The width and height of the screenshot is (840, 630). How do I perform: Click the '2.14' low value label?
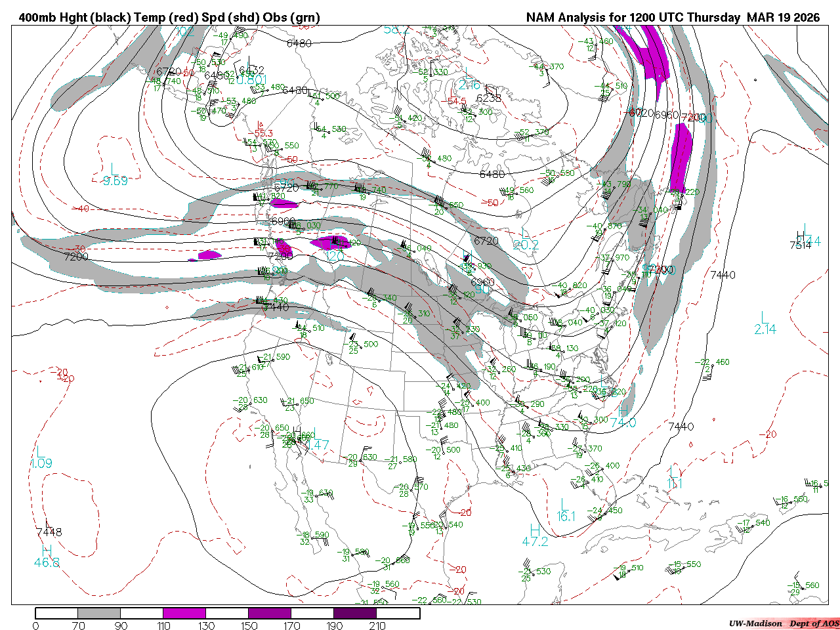pyautogui.click(x=765, y=329)
